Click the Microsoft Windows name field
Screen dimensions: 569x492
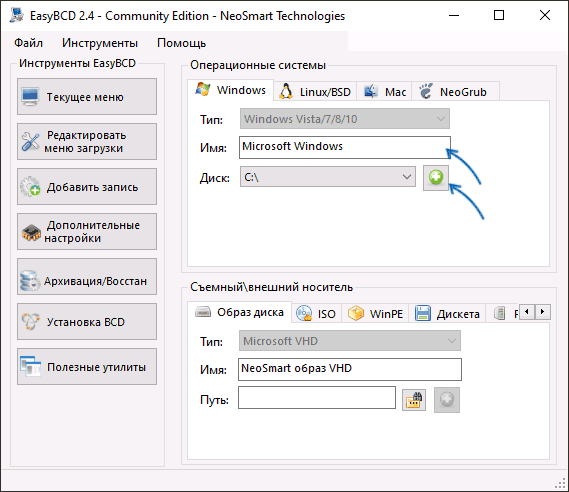coord(345,147)
